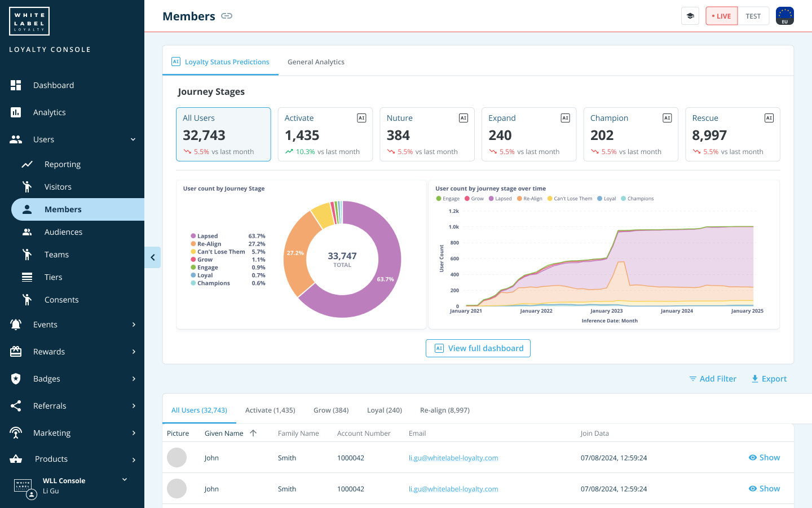The height and width of the screenshot is (508, 812).
Task: Collapse the Users section in the sidebar
Action: click(133, 139)
